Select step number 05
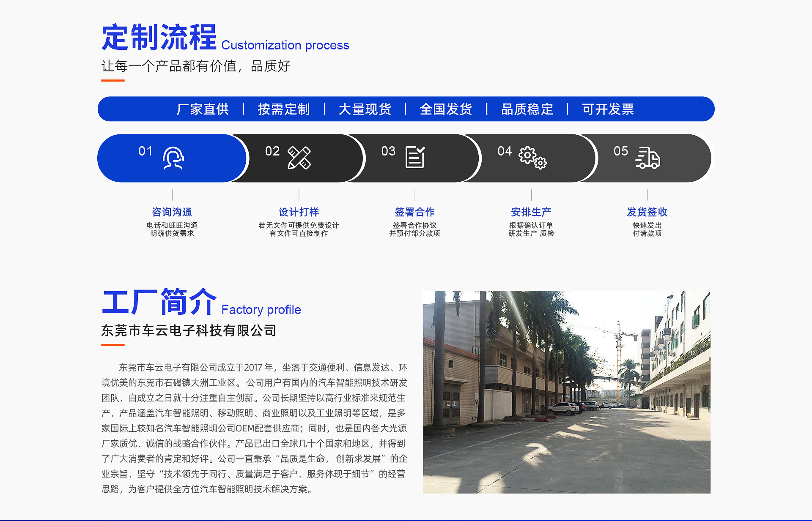Image resolution: width=812 pixels, height=521 pixels. point(621,151)
